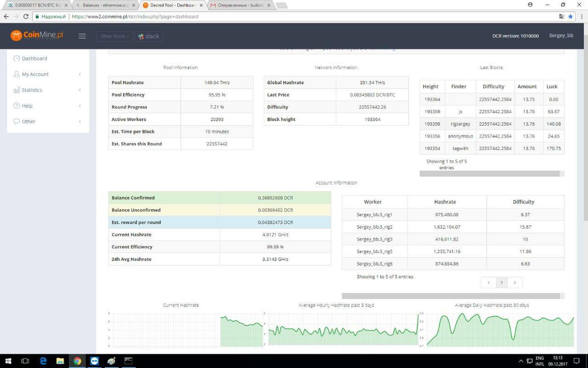Click Average Hourly Hashrate chart
The height and width of the screenshot is (368, 588).
[341, 329]
